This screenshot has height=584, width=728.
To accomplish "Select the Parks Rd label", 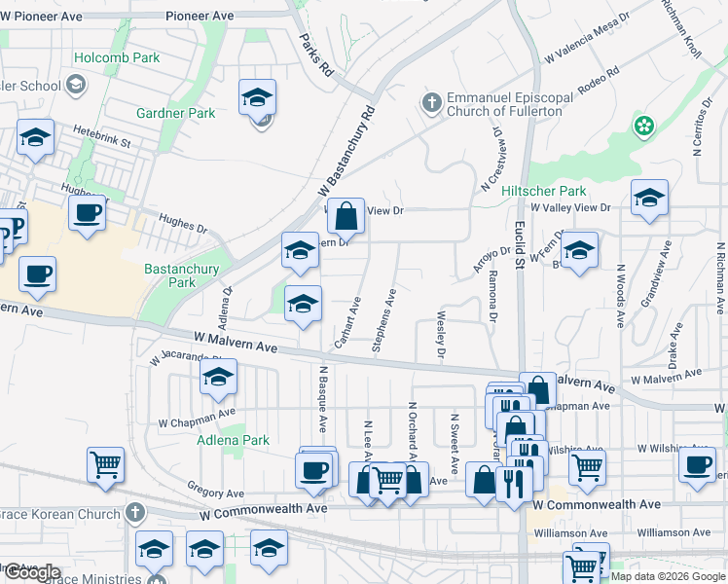I will point(316,55).
